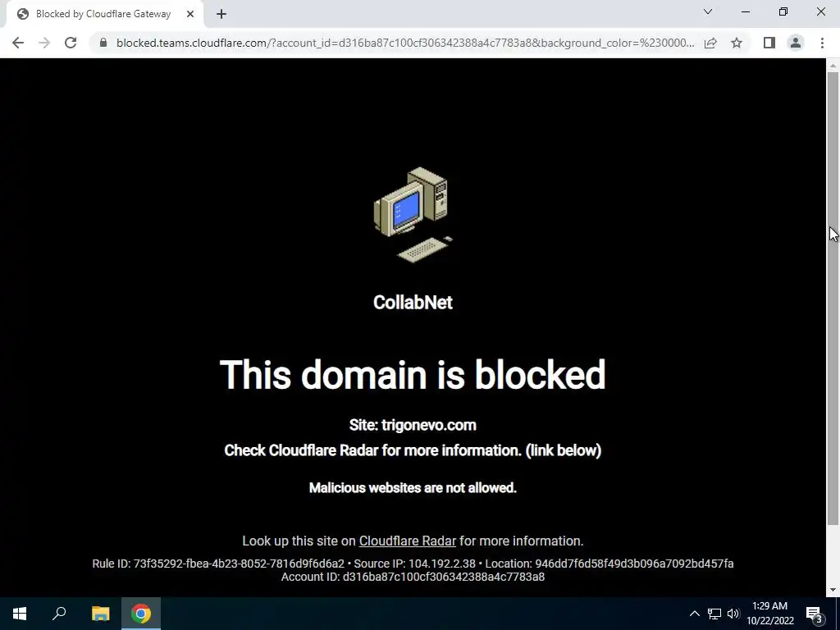Viewport: 840px width, 630px height.
Task: Open the volume control in tray
Action: pyautogui.click(x=733, y=614)
